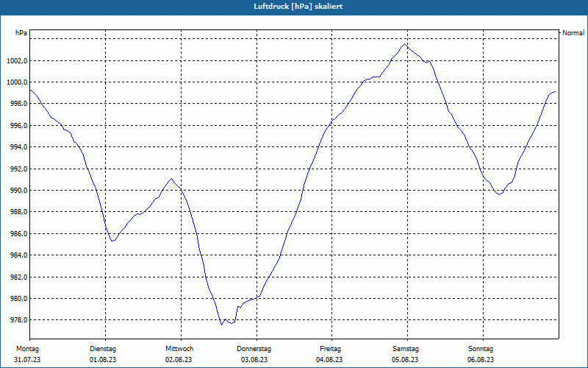Select the 'Sonntag' day label
The width and height of the screenshot is (588, 368).
481,349
